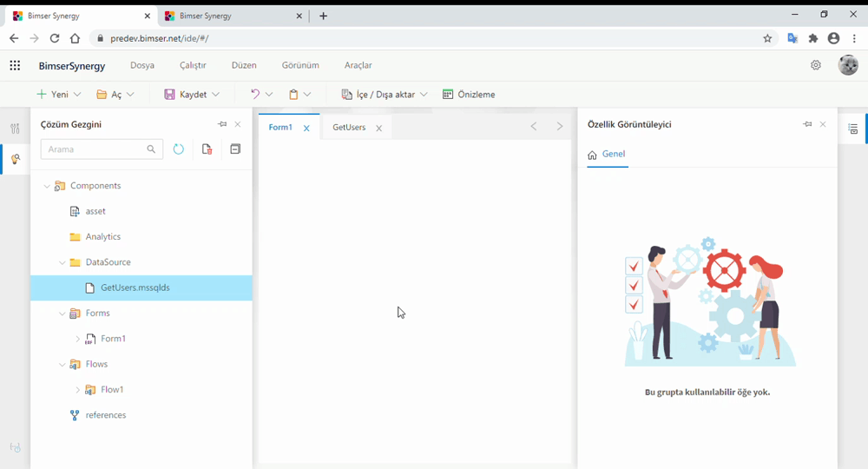Screen dimensions: 868x469
Task: Click the Önizleme button
Action: pyautogui.click(x=469, y=94)
